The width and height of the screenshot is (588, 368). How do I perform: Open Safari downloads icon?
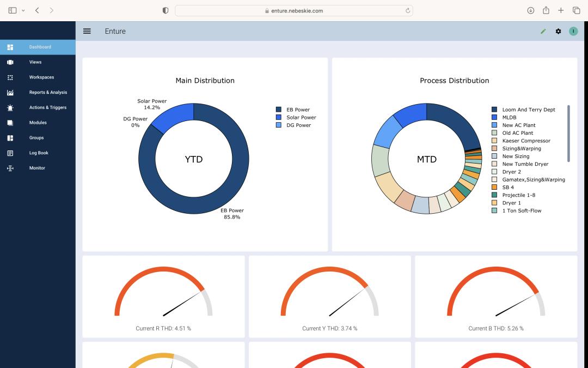(531, 10)
